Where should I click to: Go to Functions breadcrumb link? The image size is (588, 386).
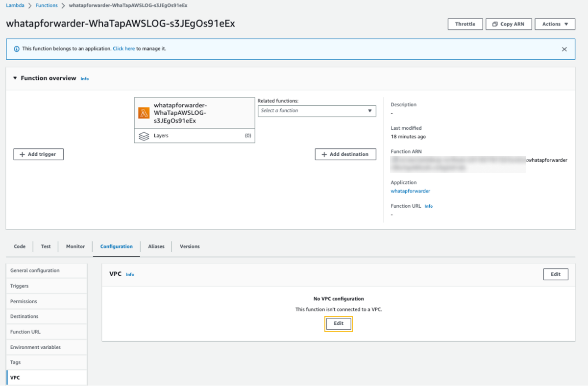tap(47, 5)
